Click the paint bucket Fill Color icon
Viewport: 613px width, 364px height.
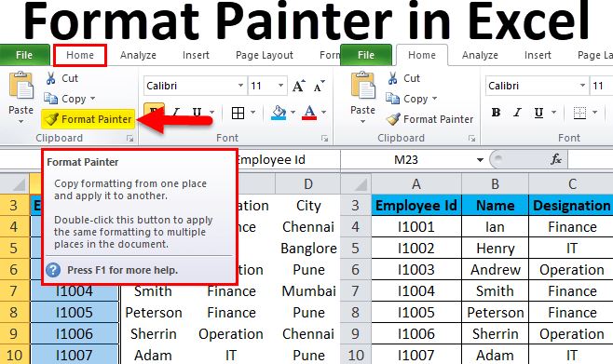[x=279, y=113]
